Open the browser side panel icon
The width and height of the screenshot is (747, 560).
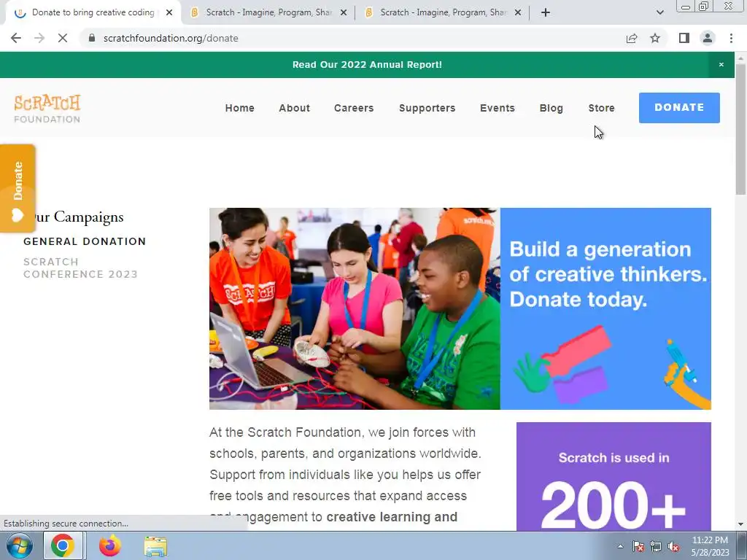[x=684, y=38]
